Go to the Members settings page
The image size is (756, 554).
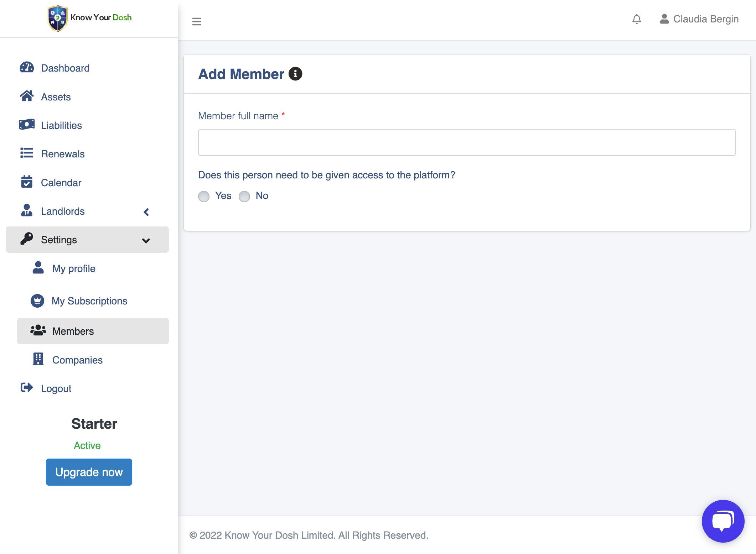(x=73, y=331)
